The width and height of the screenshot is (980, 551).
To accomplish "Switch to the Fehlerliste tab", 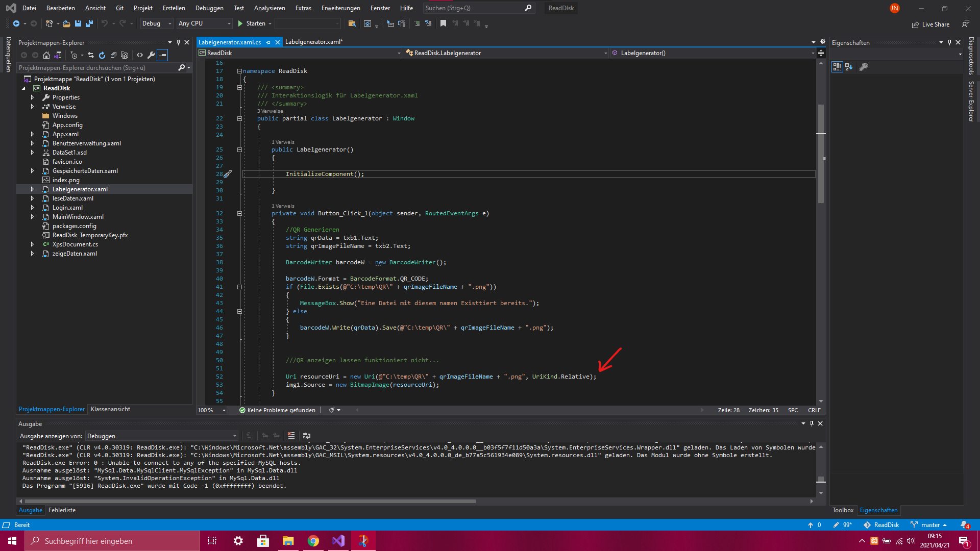I will pos(62,510).
